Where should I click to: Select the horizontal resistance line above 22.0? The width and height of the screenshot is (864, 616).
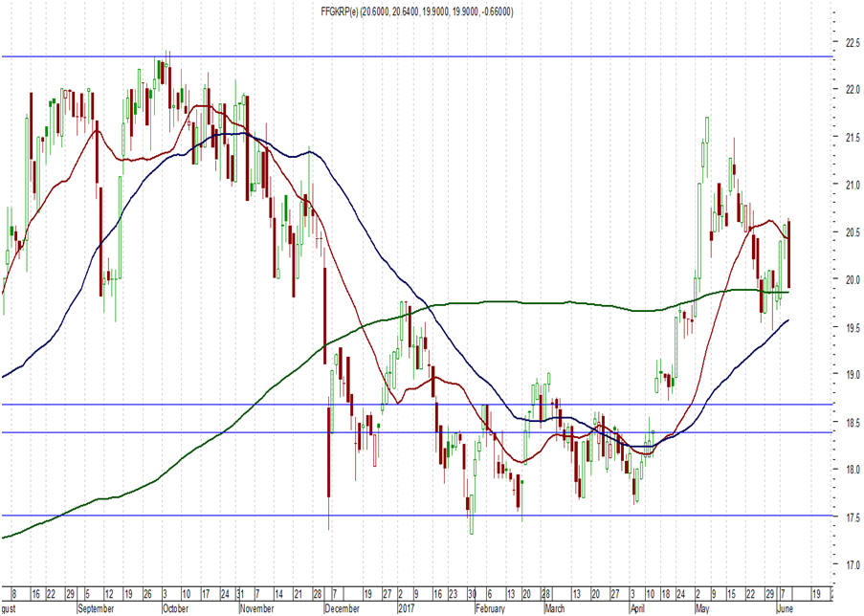[x=416, y=56]
